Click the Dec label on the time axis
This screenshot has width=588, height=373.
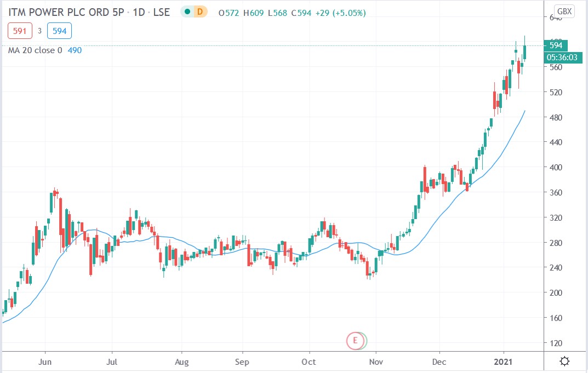tap(438, 362)
